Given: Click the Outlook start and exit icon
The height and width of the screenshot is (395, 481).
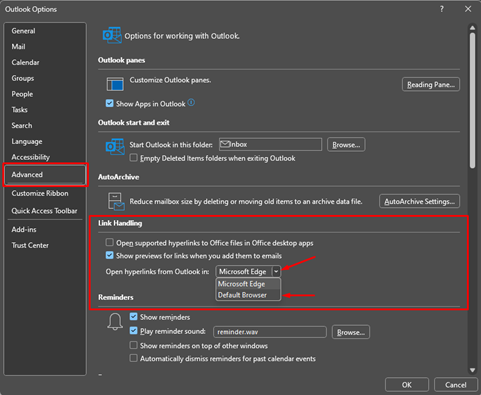Looking at the screenshot, I should [x=115, y=147].
